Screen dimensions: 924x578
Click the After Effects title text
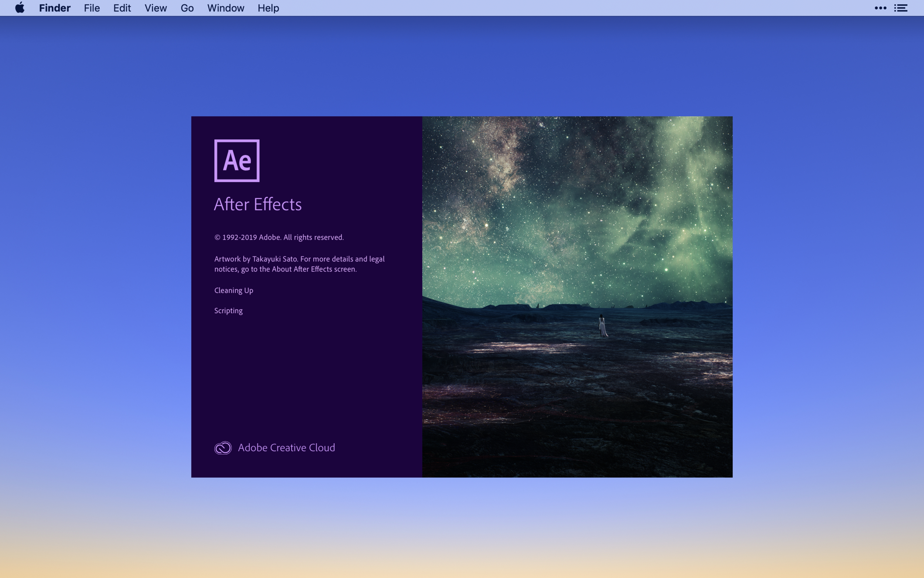point(258,204)
